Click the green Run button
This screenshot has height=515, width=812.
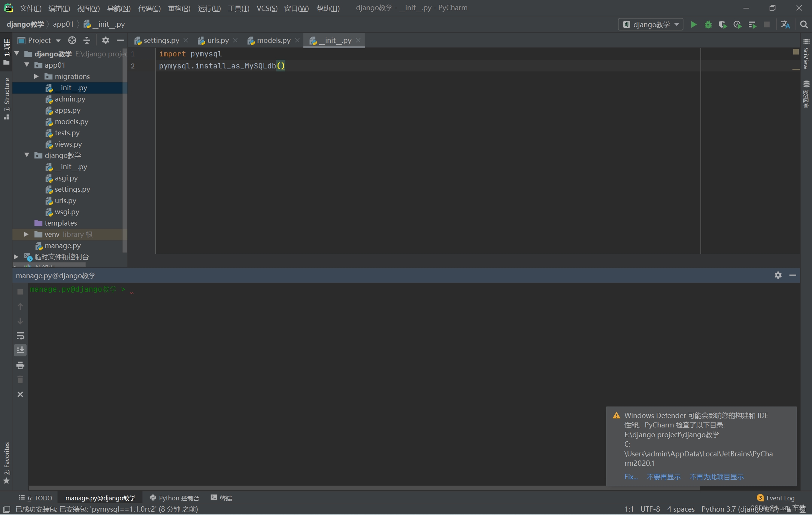tap(694, 24)
